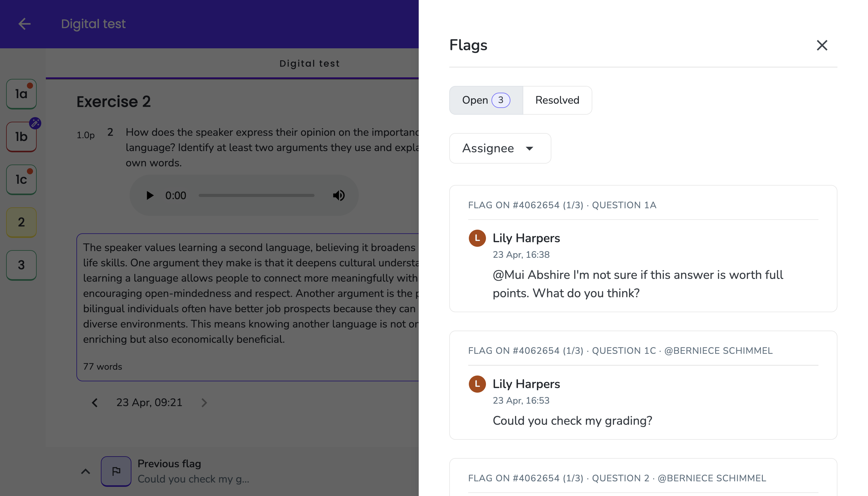868x496 pixels.
Task: Open the Assignee dropdown
Action: tap(500, 148)
